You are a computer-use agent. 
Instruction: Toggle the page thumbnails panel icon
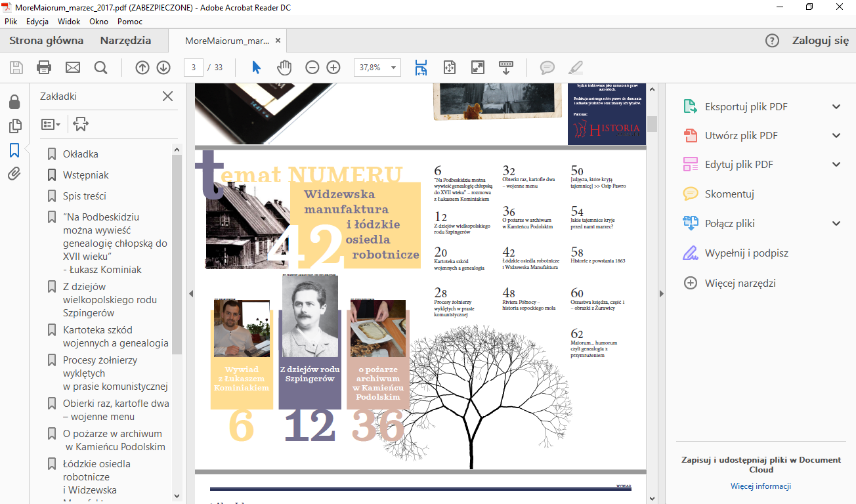pos(14,126)
